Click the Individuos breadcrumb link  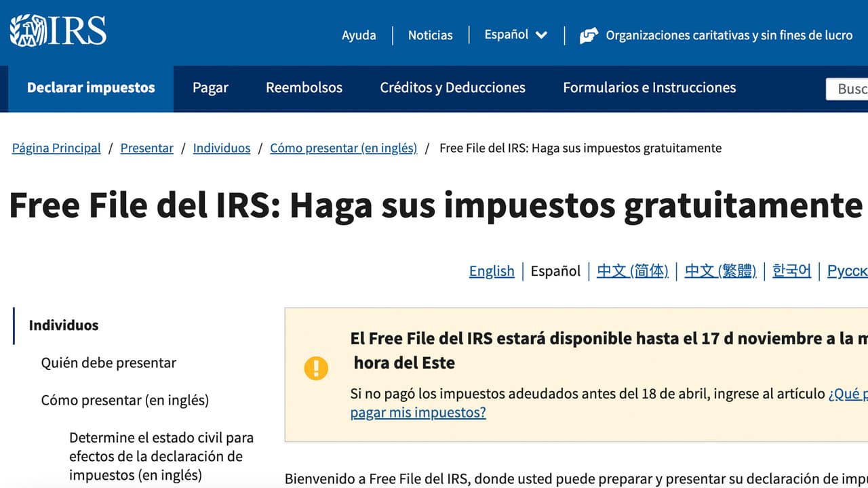(222, 148)
